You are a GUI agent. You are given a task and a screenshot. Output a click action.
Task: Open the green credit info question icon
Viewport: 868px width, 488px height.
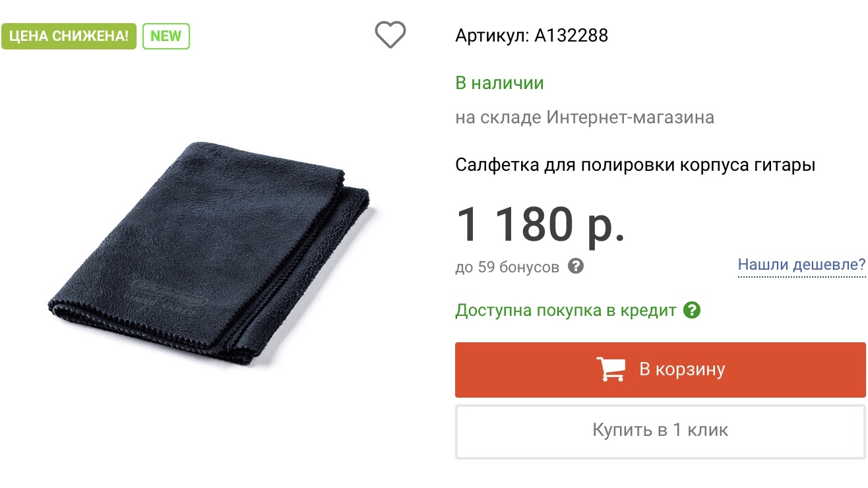click(691, 310)
